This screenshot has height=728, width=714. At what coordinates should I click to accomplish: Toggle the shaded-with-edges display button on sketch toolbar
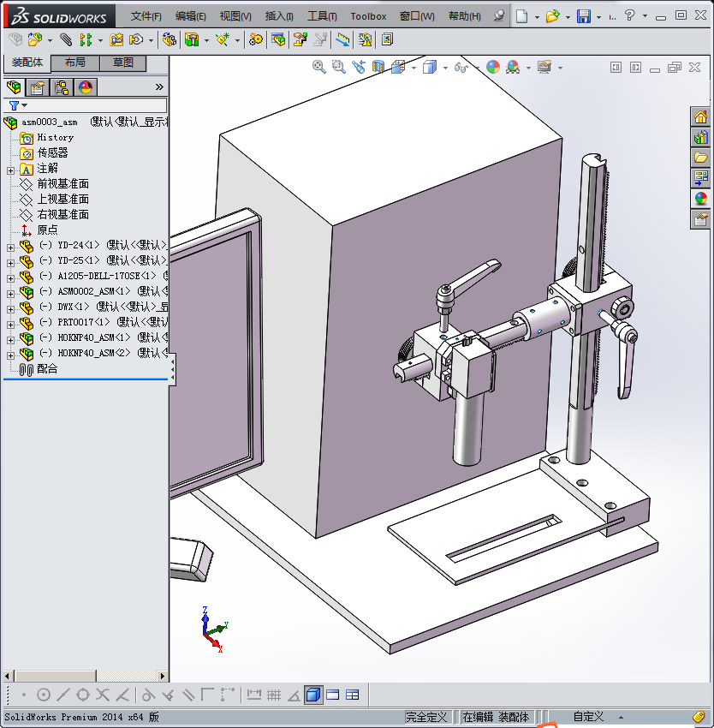(313, 695)
